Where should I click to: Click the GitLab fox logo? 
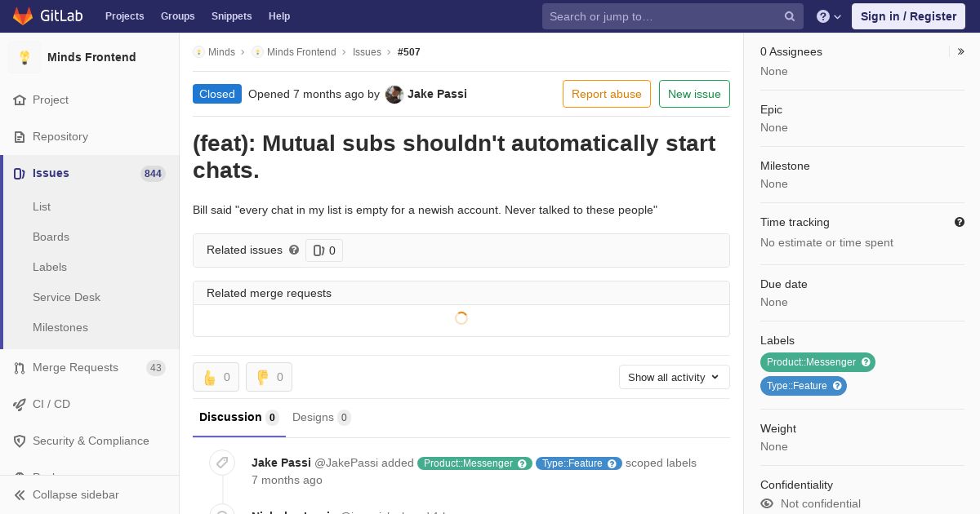click(x=23, y=16)
